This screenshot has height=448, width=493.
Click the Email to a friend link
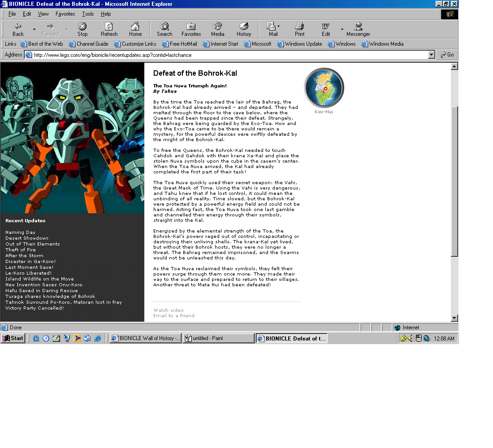tap(173, 316)
